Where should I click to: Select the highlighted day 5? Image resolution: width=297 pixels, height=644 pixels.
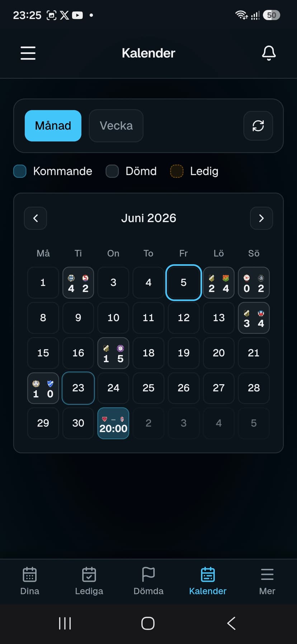tap(184, 283)
